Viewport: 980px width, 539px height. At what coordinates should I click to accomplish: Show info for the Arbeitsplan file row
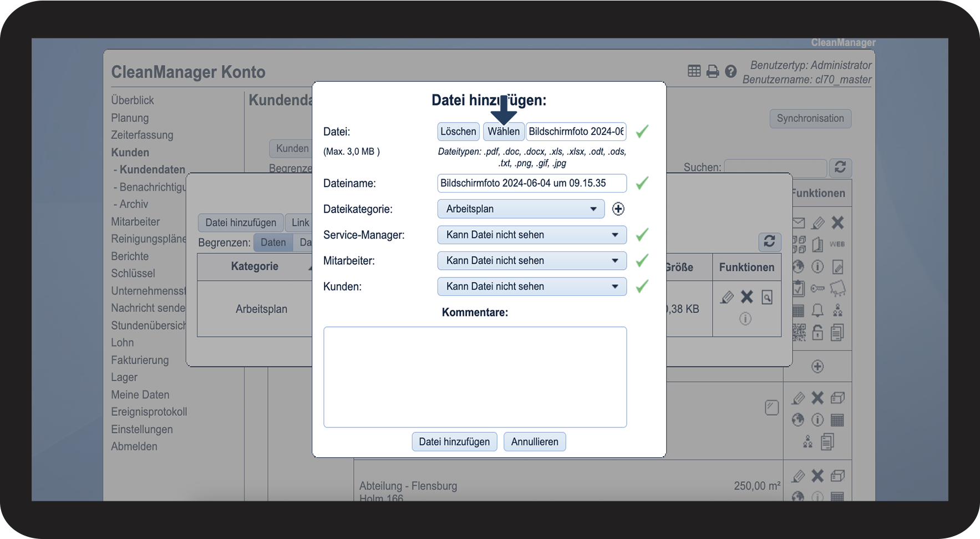coord(745,319)
